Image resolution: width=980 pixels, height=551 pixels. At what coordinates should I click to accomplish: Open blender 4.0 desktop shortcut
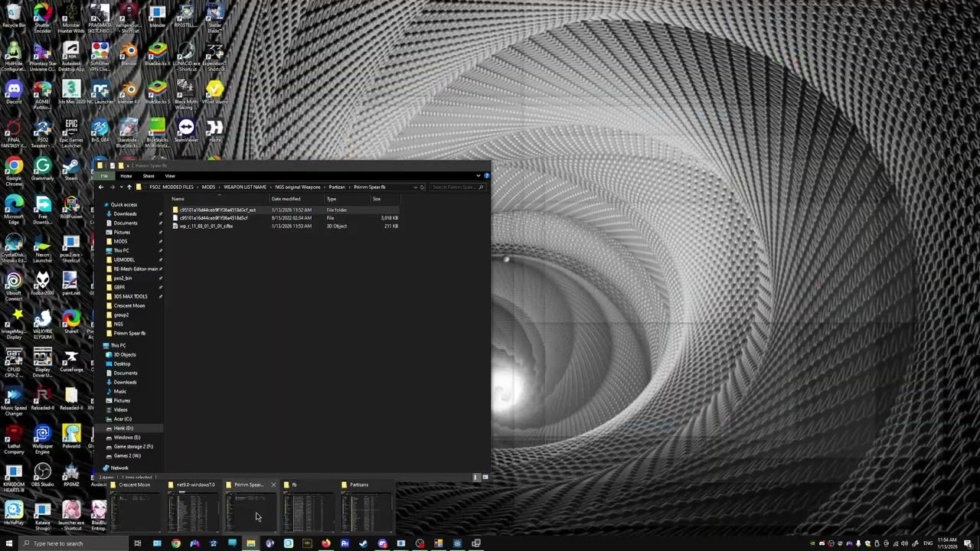[129, 93]
